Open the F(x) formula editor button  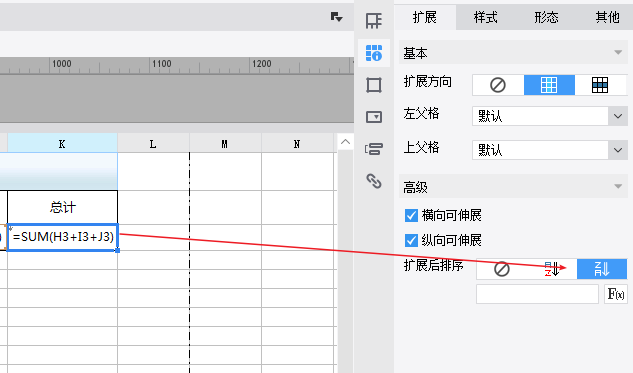coord(616,294)
